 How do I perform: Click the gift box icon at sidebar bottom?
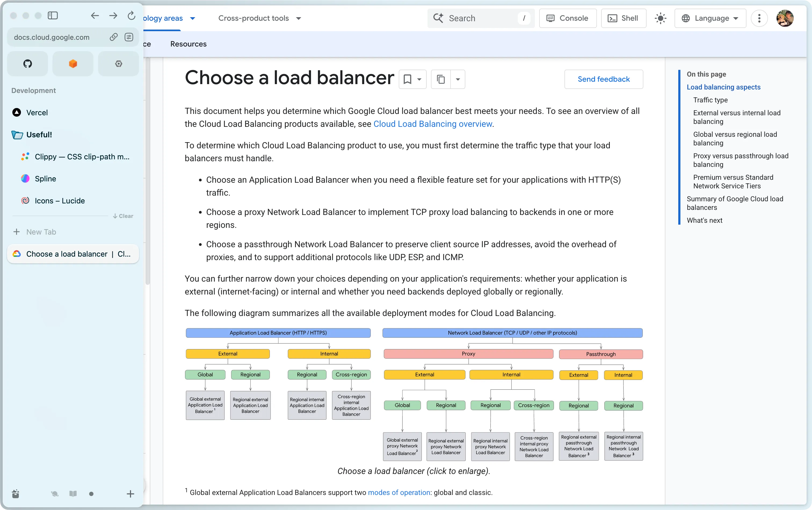click(x=16, y=494)
